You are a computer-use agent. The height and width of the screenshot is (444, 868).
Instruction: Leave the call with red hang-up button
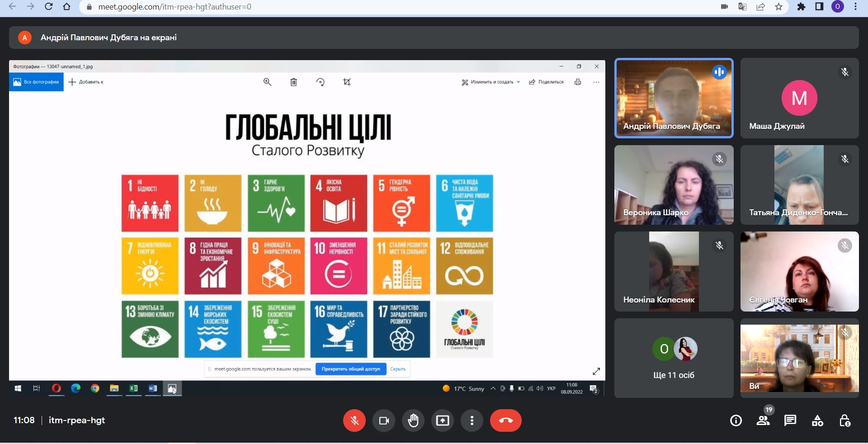click(506, 420)
